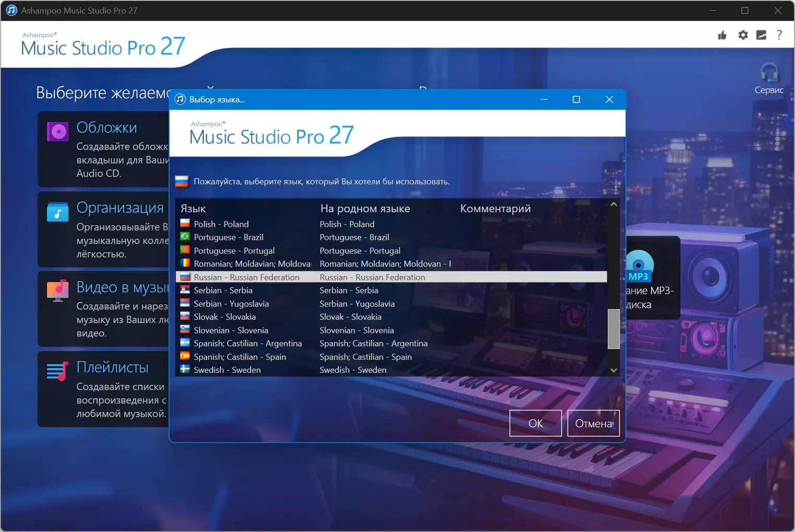This screenshot has width=795, height=532.
Task: Select 'Spanish; Castilian - Argentina' language row
Action: coord(391,343)
